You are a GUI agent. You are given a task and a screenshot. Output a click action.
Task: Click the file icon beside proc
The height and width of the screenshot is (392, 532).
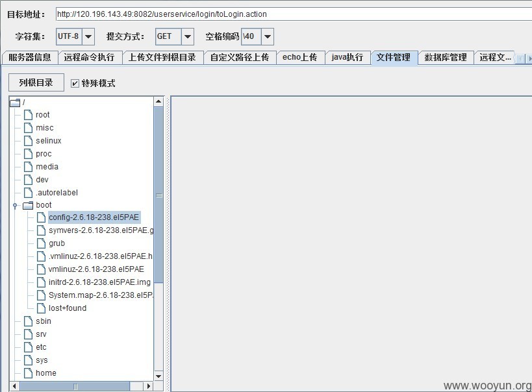click(28, 154)
